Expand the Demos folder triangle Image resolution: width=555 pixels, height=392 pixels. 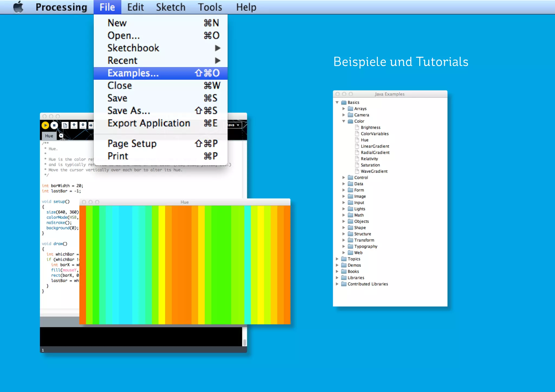pyautogui.click(x=337, y=265)
